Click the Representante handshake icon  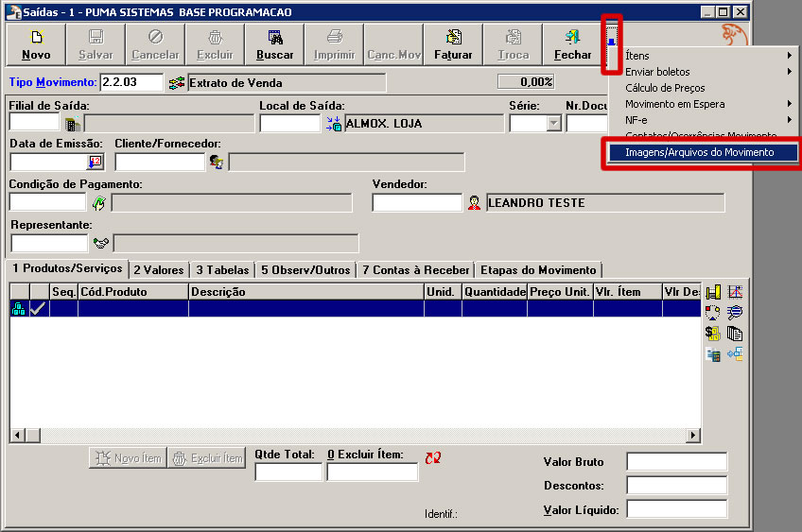(101, 243)
